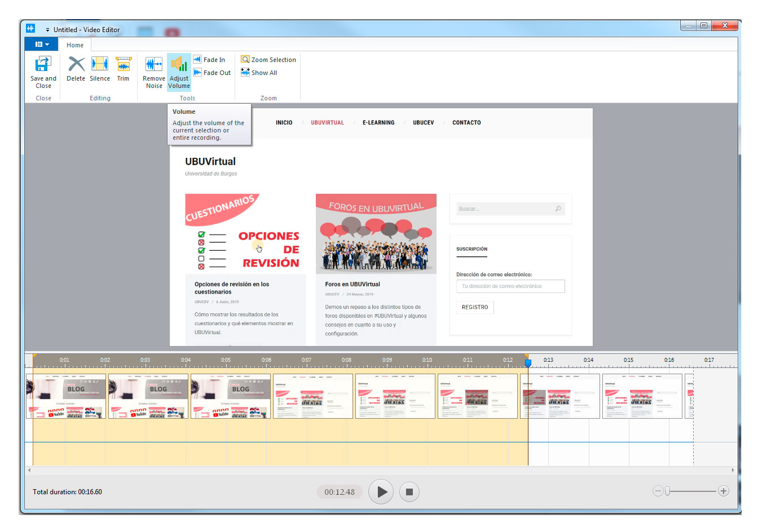Click the REGISTRO button in preview

click(x=475, y=307)
